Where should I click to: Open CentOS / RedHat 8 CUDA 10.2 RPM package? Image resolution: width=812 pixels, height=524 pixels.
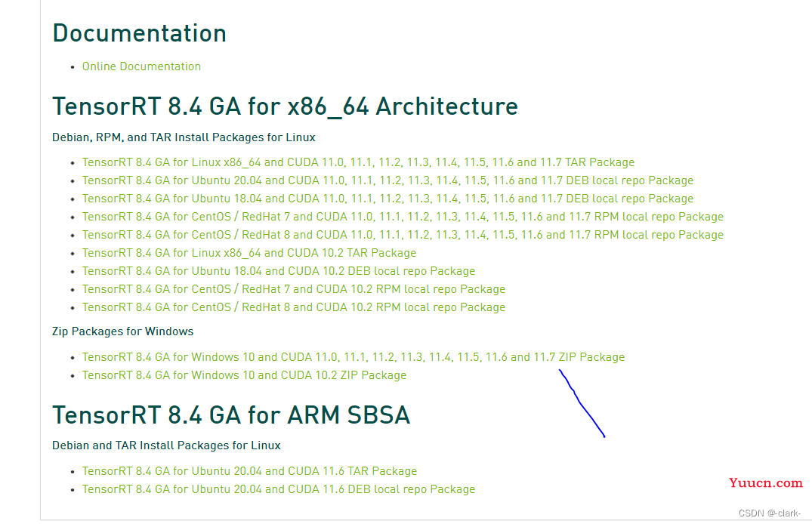(294, 307)
